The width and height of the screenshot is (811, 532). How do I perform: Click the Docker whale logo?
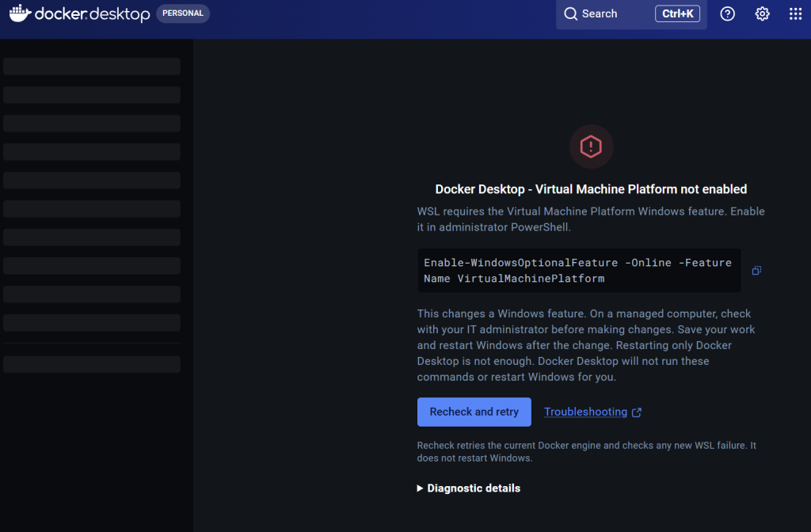[x=21, y=13]
